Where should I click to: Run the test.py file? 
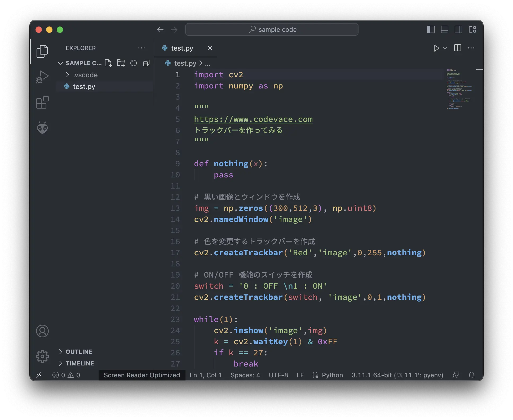pyautogui.click(x=436, y=48)
